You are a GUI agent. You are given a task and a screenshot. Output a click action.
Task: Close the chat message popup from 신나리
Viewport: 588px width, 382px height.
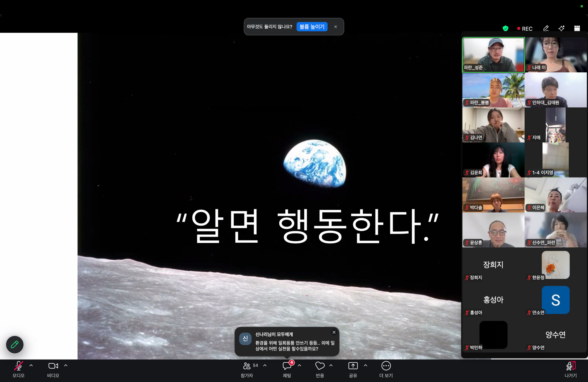[x=334, y=332]
